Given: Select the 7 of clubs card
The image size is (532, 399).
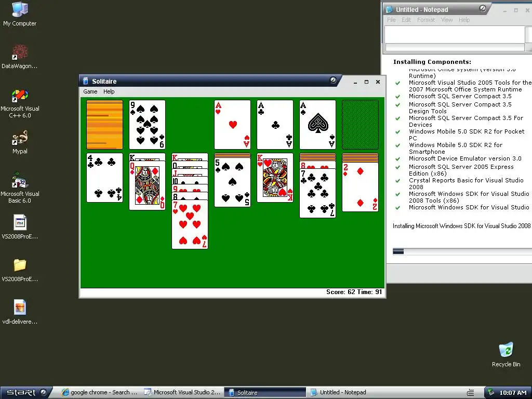Looking at the screenshot, I should (317, 193).
